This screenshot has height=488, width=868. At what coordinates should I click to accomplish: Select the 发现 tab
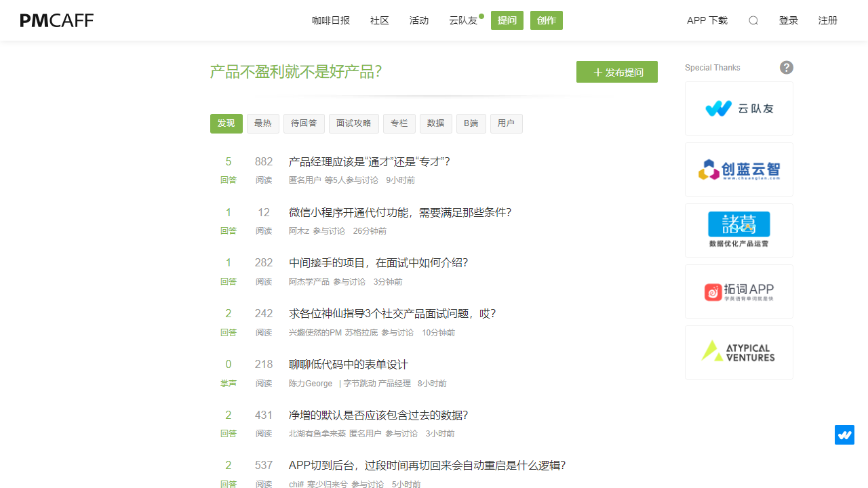[x=226, y=123]
